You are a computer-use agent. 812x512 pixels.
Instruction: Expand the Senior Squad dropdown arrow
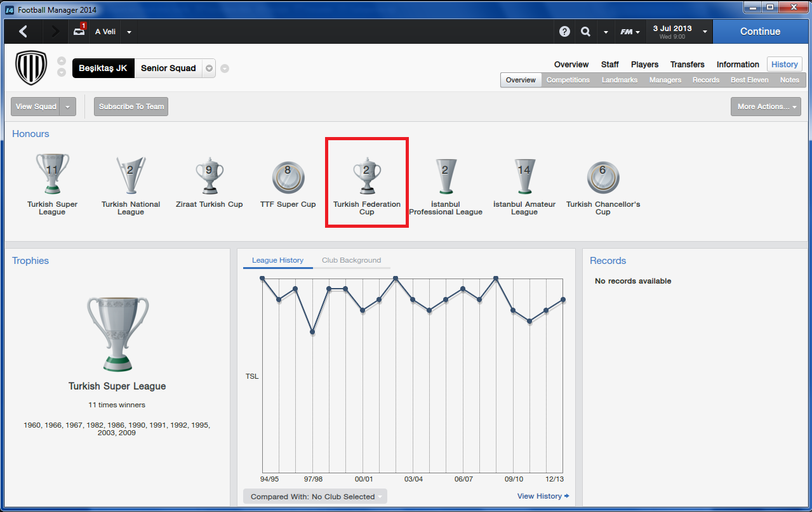point(209,69)
